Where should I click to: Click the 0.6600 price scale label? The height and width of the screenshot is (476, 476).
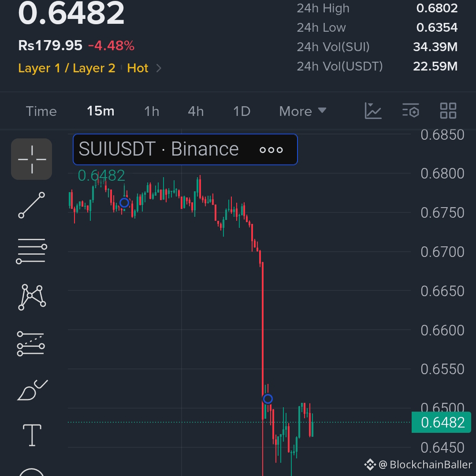[443, 330]
